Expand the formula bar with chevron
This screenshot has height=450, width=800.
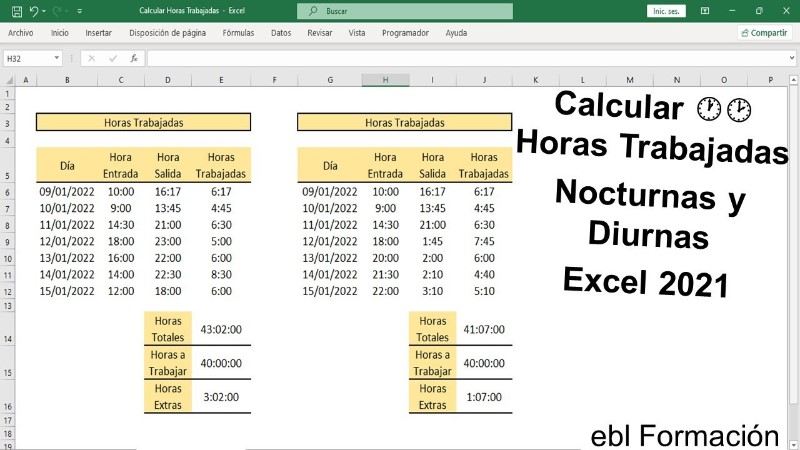click(790, 58)
